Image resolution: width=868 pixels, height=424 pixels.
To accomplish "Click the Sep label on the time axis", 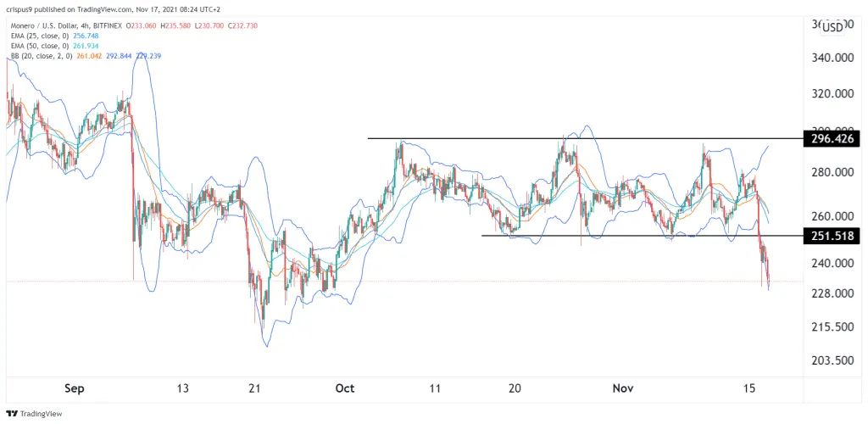I will click(x=75, y=389).
